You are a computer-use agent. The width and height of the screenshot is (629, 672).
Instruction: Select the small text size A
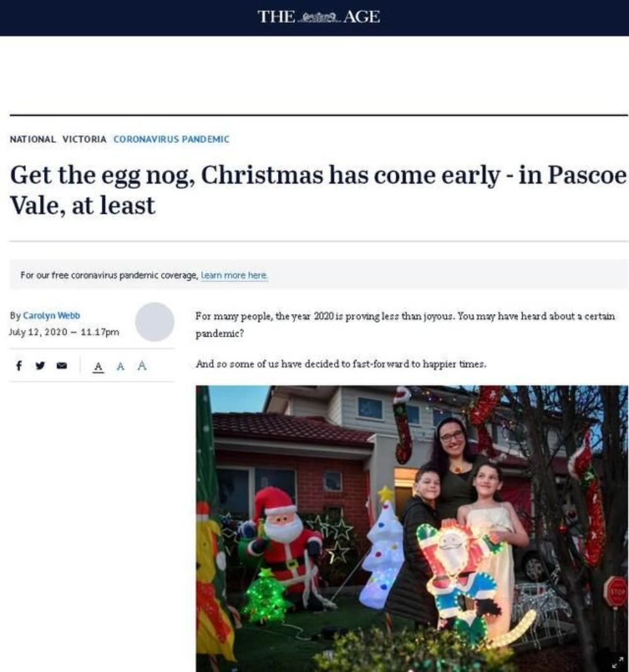click(98, 366)
